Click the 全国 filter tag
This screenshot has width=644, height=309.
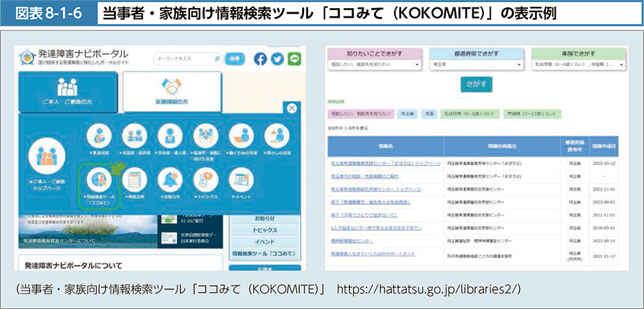[x=428, y=114]
